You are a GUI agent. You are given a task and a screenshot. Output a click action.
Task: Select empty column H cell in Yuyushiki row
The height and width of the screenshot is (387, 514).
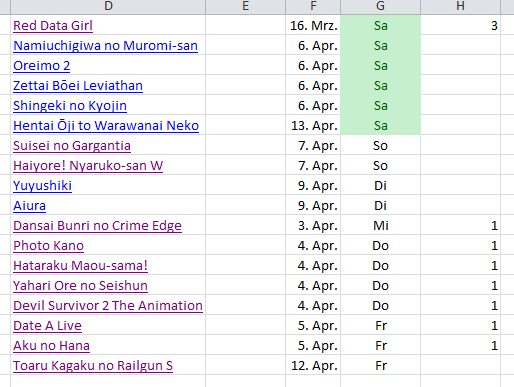(x=461, y=186)
